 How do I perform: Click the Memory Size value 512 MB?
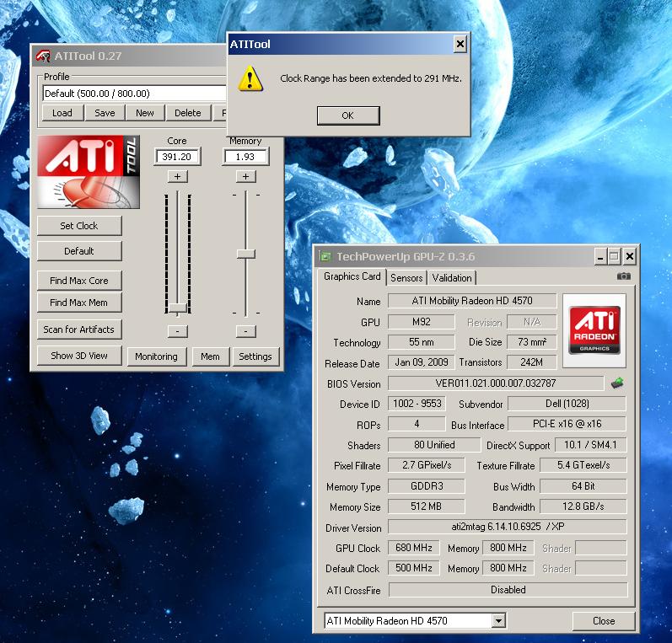(x=427, y=506)
